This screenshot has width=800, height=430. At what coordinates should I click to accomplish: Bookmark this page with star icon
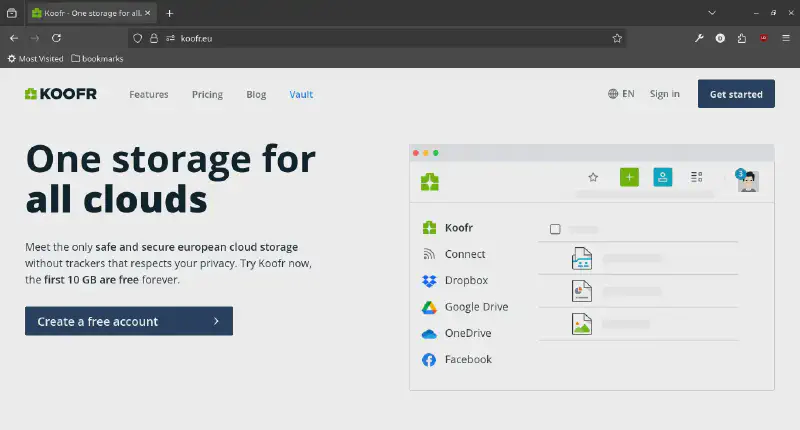click(x=617, y=38)
